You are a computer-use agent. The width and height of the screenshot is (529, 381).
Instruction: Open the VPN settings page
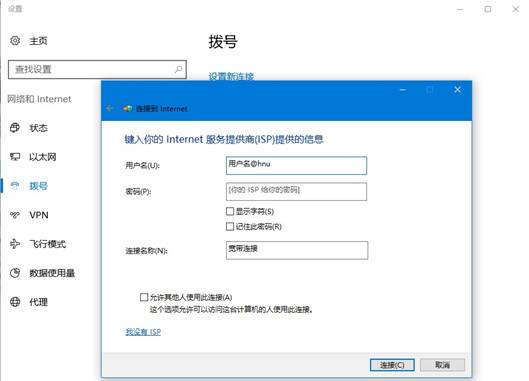pyautogui.click(x=39, y=215)
